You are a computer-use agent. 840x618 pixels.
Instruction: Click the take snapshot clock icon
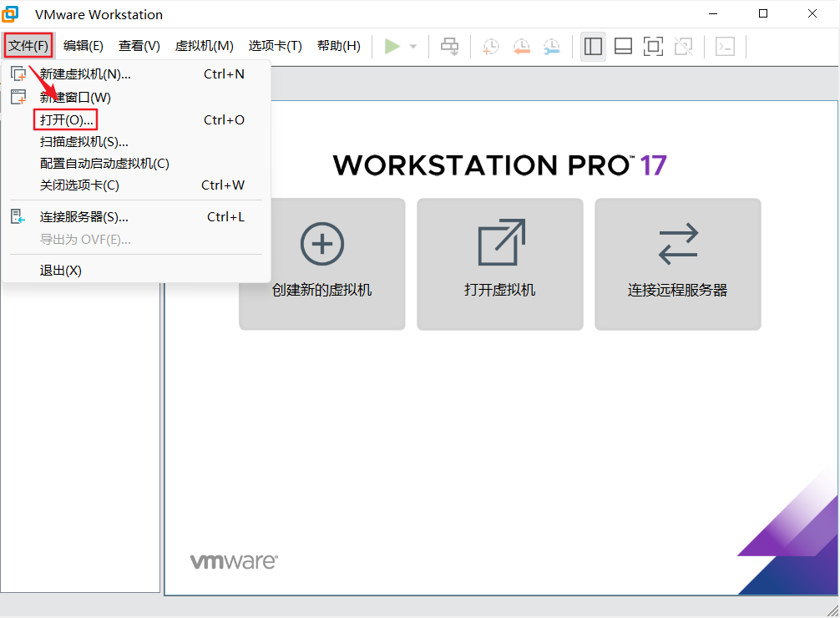[490, 47]
